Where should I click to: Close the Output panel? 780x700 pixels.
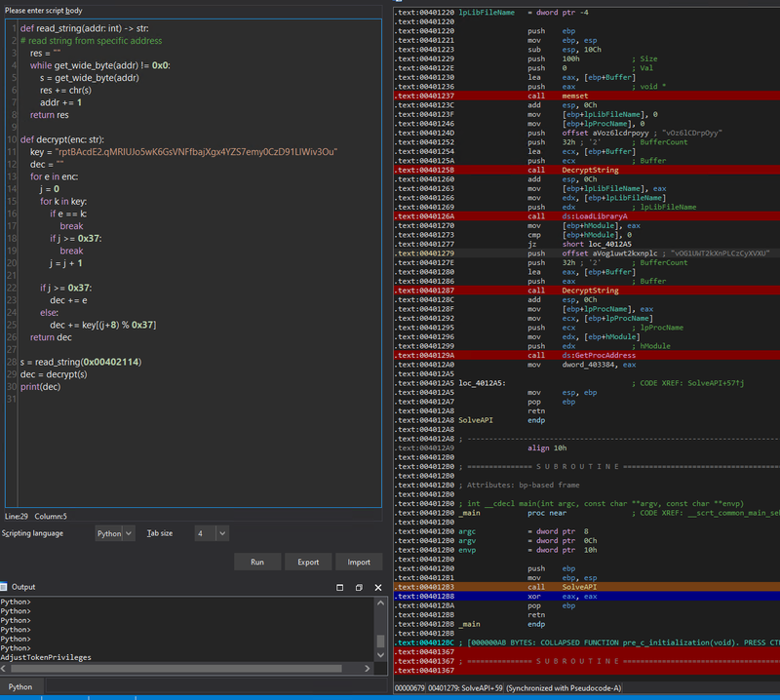(378, 588)
